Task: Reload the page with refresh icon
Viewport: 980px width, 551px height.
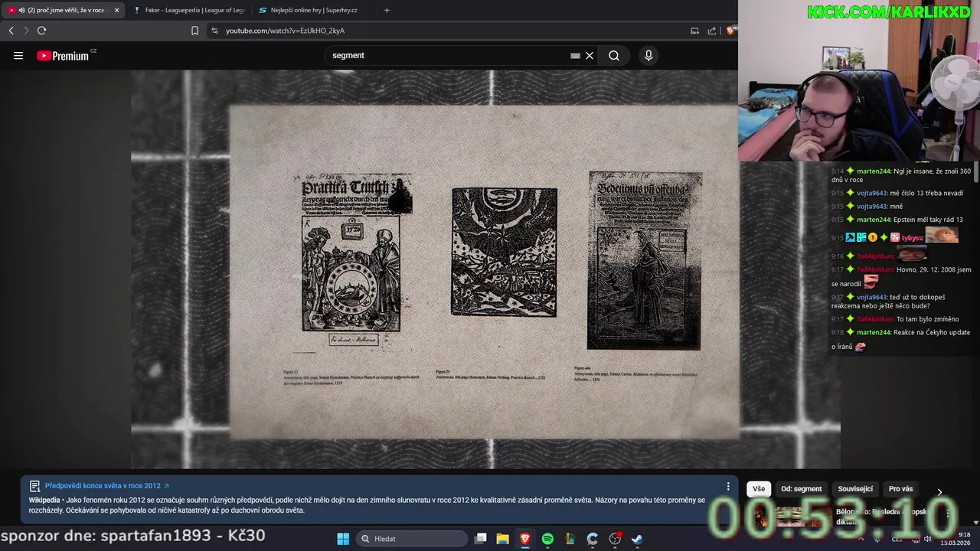Action: (41, 31)
